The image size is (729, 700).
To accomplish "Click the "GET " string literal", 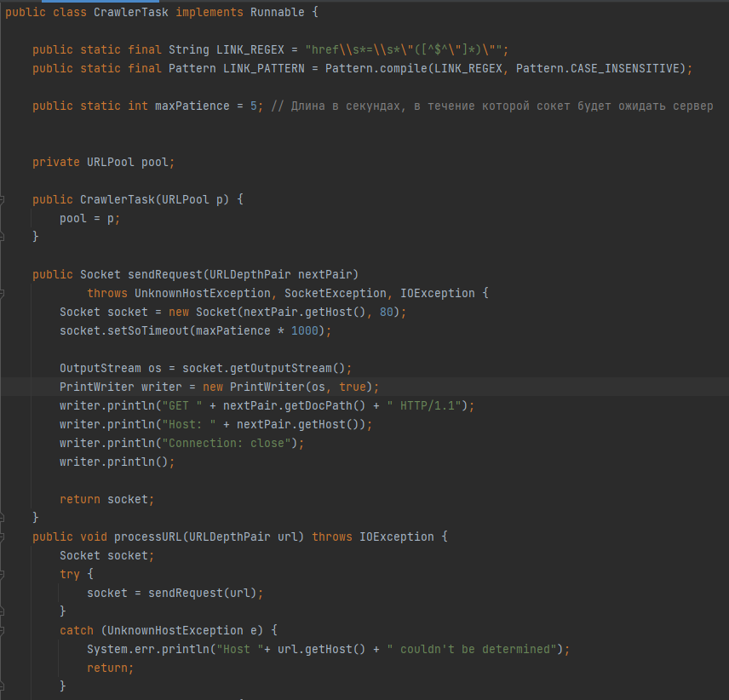I will point(181,405).
